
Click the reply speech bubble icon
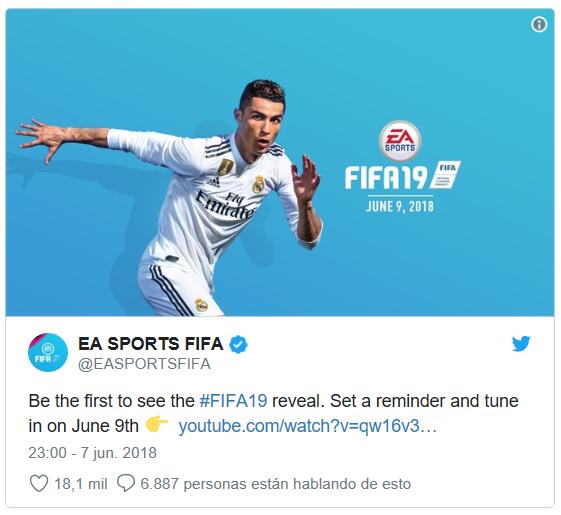pyautogui.click(x=126, y=484)
